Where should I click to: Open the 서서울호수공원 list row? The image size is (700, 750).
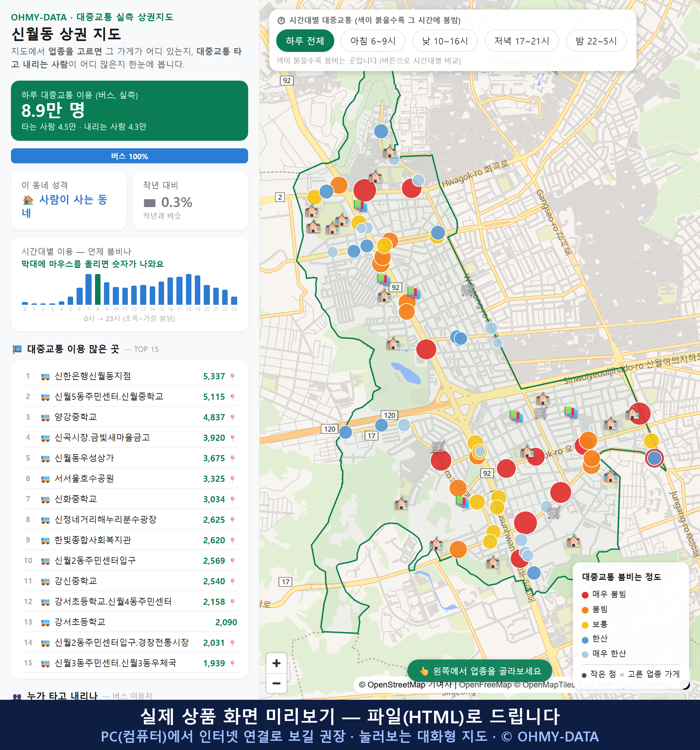coord(130,479)
